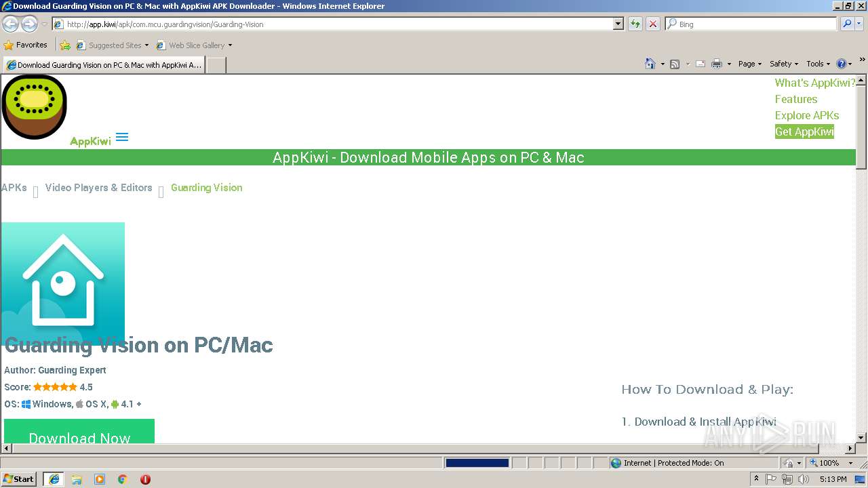Image resolution: width=868 pixels, height=488 pixels.
Task: Click the Windows OS logo icon
Action: point(26,404)
